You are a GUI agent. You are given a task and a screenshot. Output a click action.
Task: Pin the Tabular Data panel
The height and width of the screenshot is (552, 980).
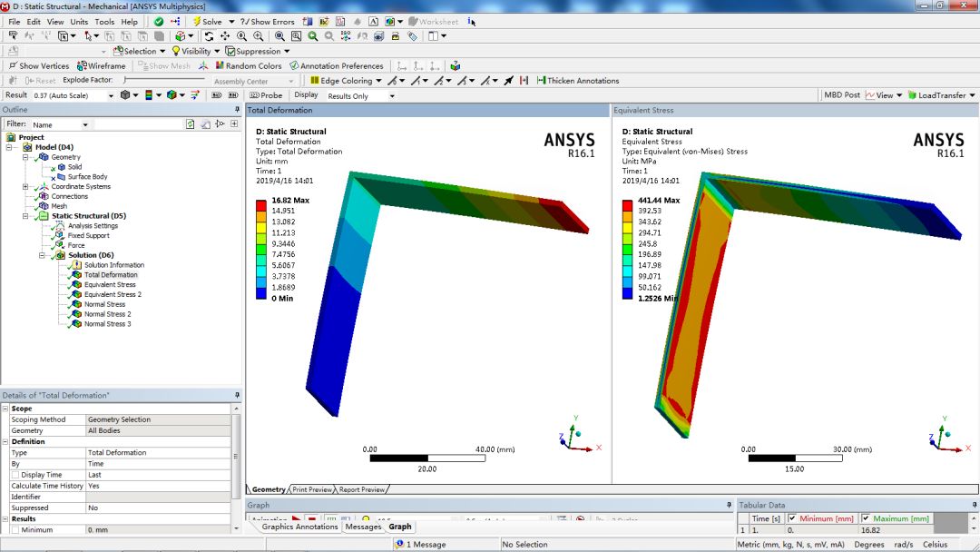[x=974, y=505]
